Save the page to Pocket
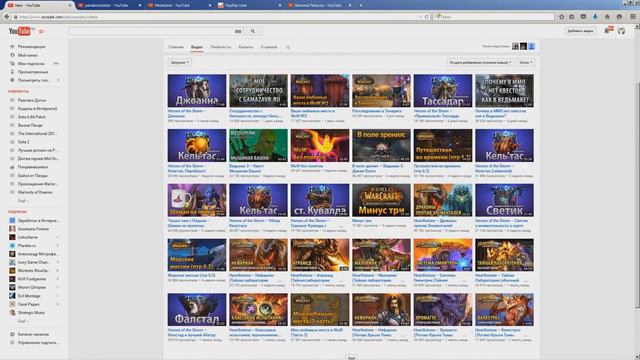Screen dimensions: 640x360 point(583,17)
